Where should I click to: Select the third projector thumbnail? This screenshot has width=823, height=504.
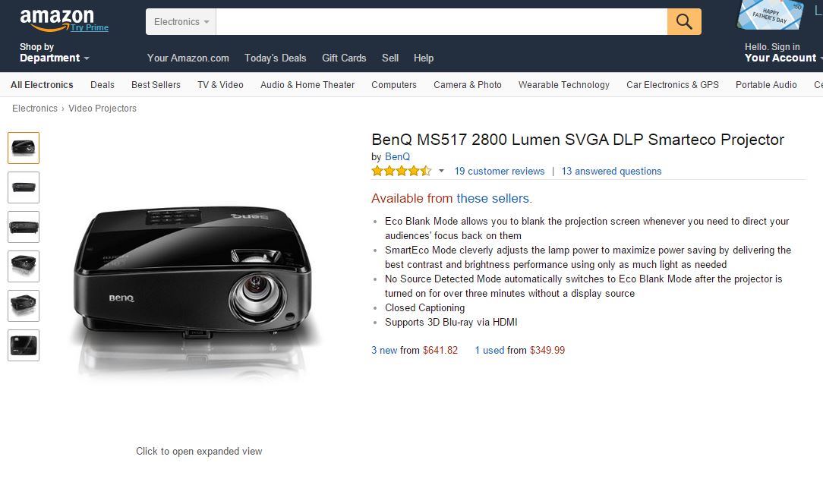[24, 227]
